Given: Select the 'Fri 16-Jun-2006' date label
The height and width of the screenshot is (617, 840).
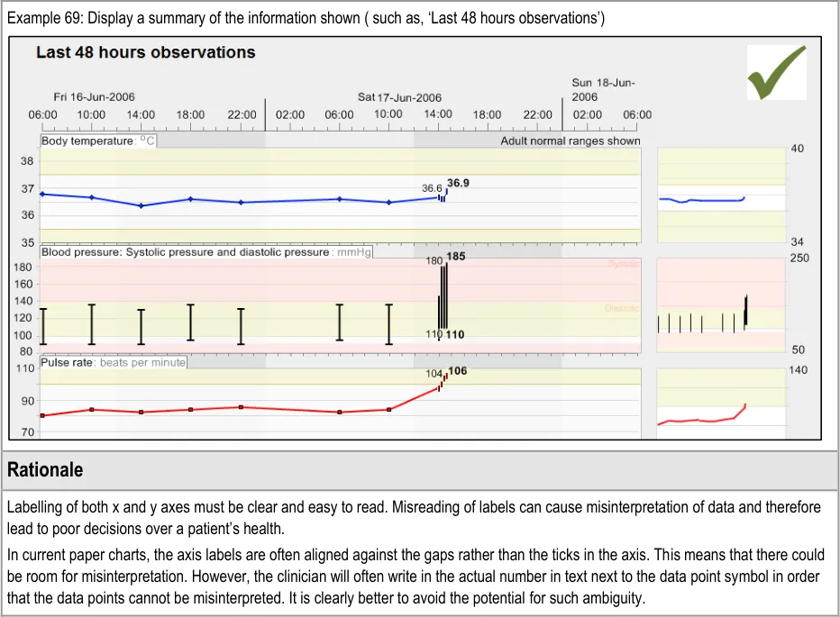Looking at the screenshot, I should coord(95,97).
